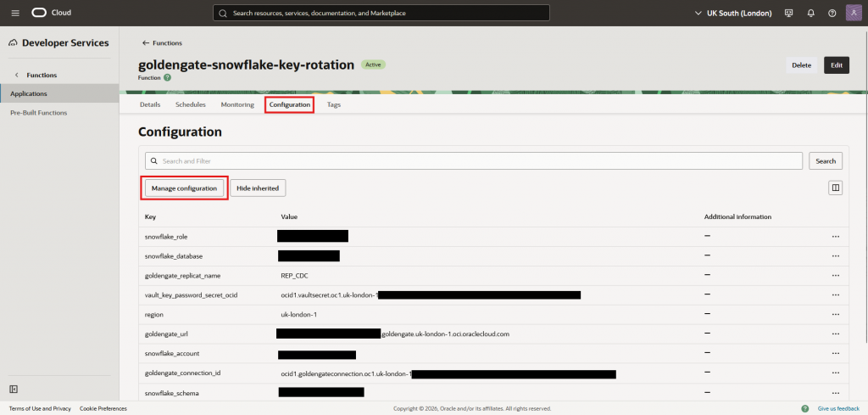Click the Key column header
The width and height of the screenshot is (868, 415).
click(x=151, y=216)
